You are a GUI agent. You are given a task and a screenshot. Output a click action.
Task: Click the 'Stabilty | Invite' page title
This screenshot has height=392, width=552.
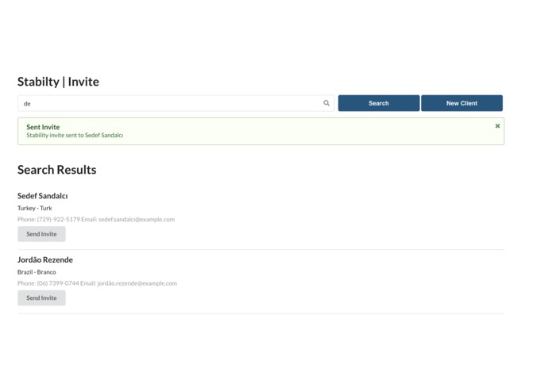59,82
